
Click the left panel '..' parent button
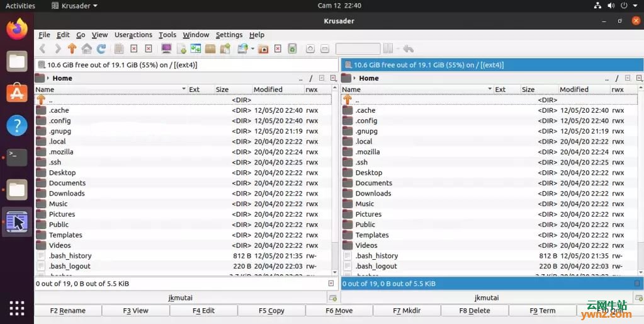[301, 78]
